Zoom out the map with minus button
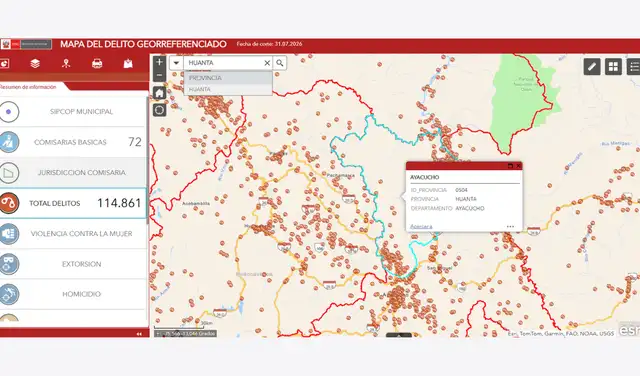This screenshot has width=640, height=376. 160,75
